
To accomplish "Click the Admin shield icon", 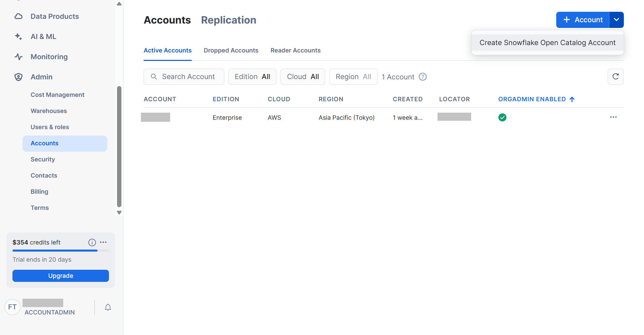I will 18,77.
